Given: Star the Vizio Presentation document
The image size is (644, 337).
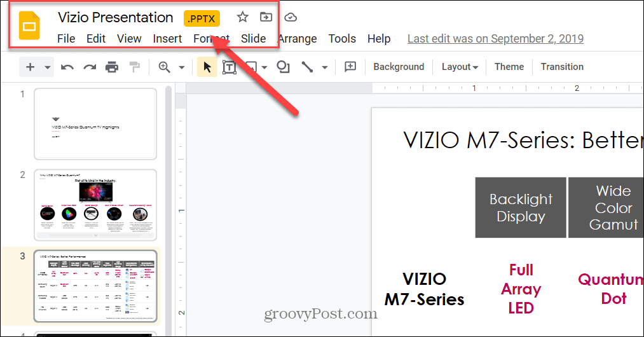Looking at the screenshot, I should pos(243,17).
